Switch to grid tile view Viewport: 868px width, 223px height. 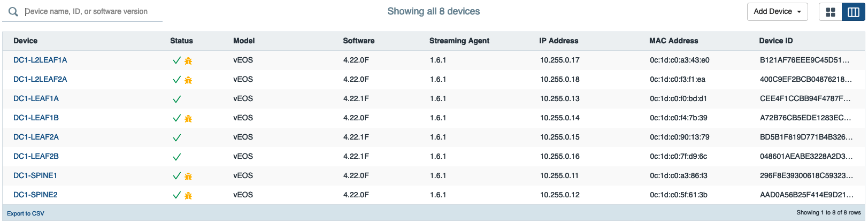pos(831,12)
